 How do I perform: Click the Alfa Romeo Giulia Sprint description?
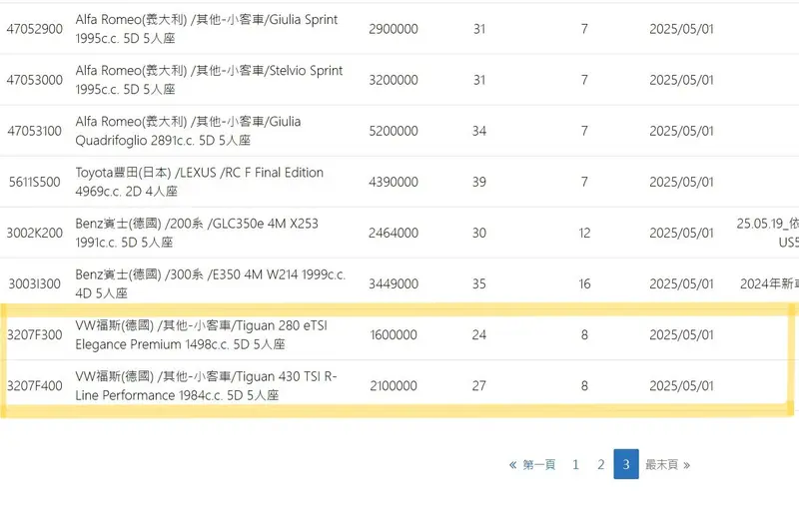click(207, 29)
